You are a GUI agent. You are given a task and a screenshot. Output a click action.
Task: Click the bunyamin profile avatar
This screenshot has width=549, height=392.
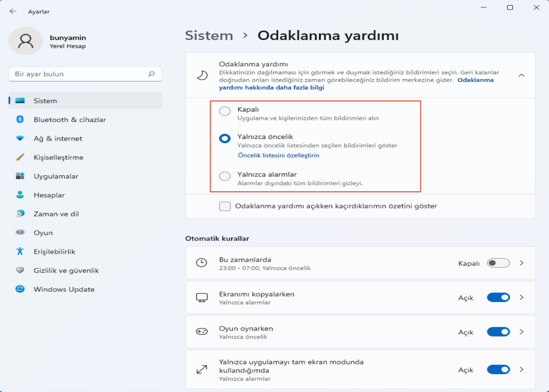(26, 41)
